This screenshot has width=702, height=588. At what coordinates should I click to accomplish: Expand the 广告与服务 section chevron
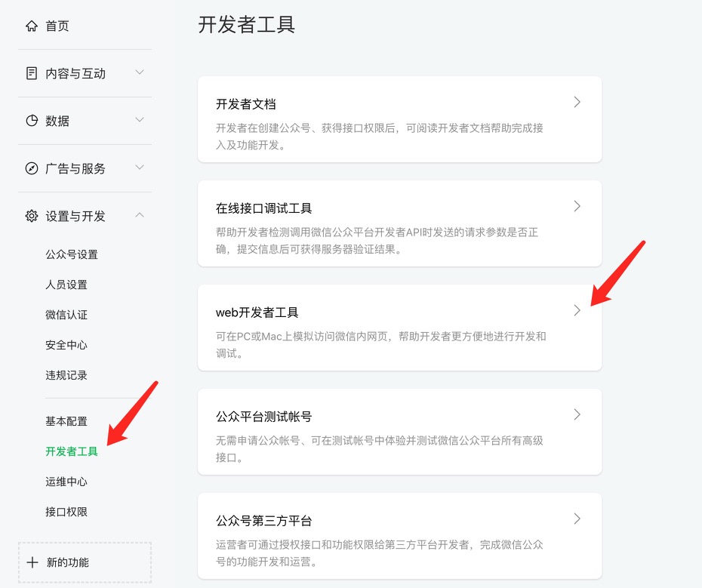coord(140,167)
